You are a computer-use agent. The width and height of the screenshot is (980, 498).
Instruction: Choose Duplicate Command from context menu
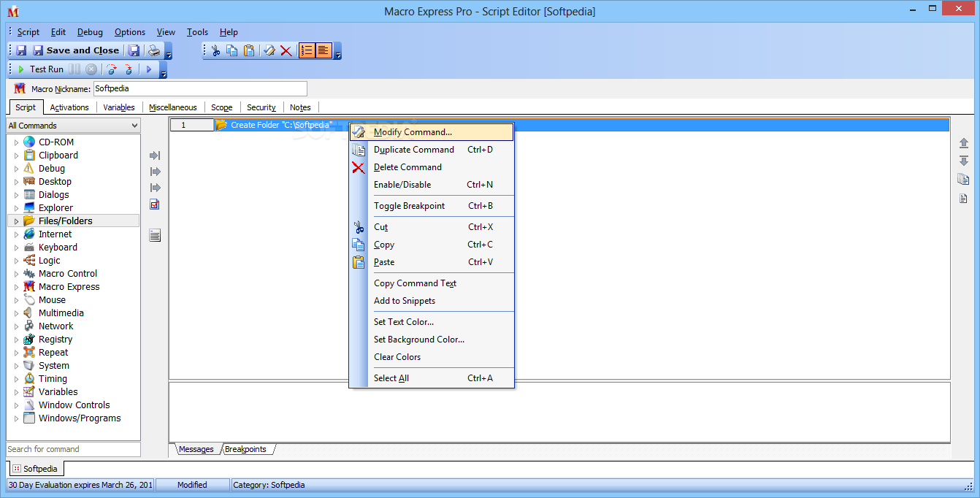click(x=432, y=150)
